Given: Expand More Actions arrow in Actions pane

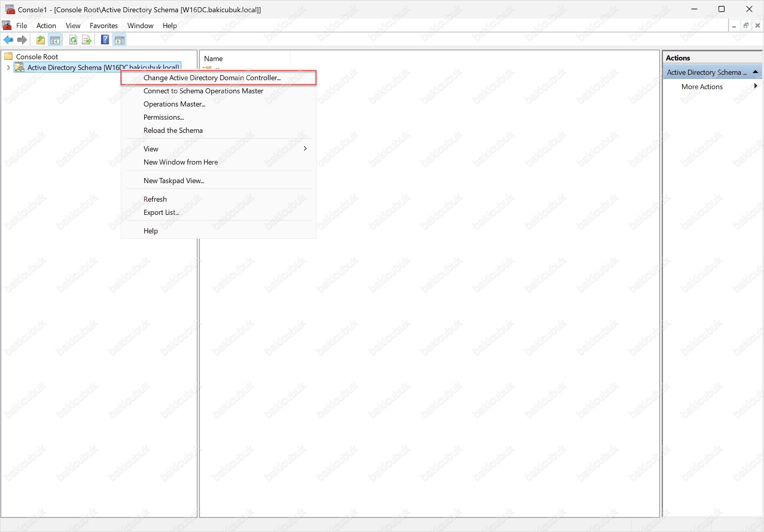Looking at the screenshot, I should (x=756, y=86).
